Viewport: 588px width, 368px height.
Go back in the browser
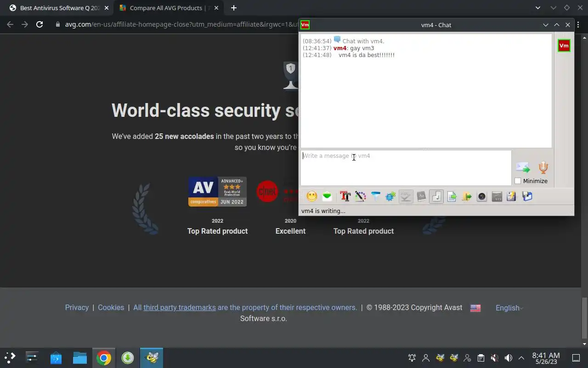click(10, 24)
